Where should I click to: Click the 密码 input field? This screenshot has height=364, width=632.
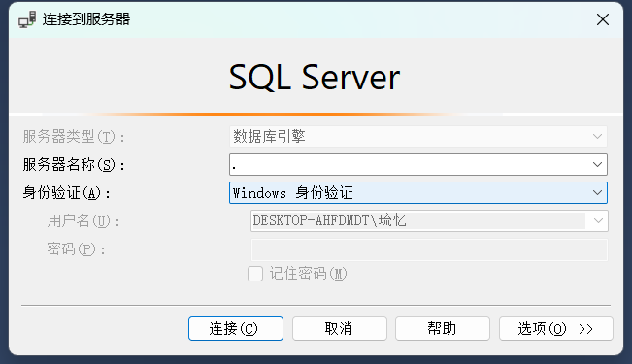pyautogui.click(x=429, y=249)
